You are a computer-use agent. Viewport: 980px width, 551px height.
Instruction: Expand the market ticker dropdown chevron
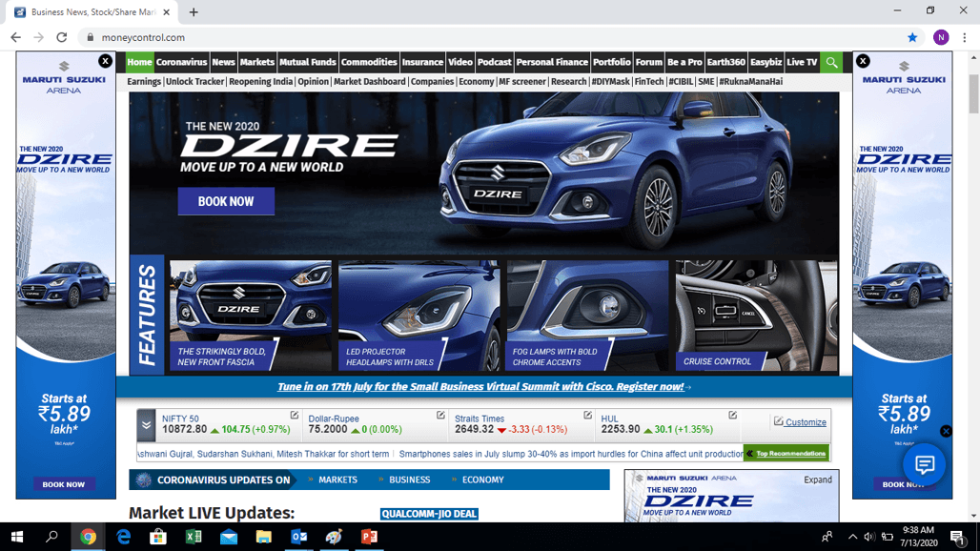pyautogui.click(x=146, y=425)
